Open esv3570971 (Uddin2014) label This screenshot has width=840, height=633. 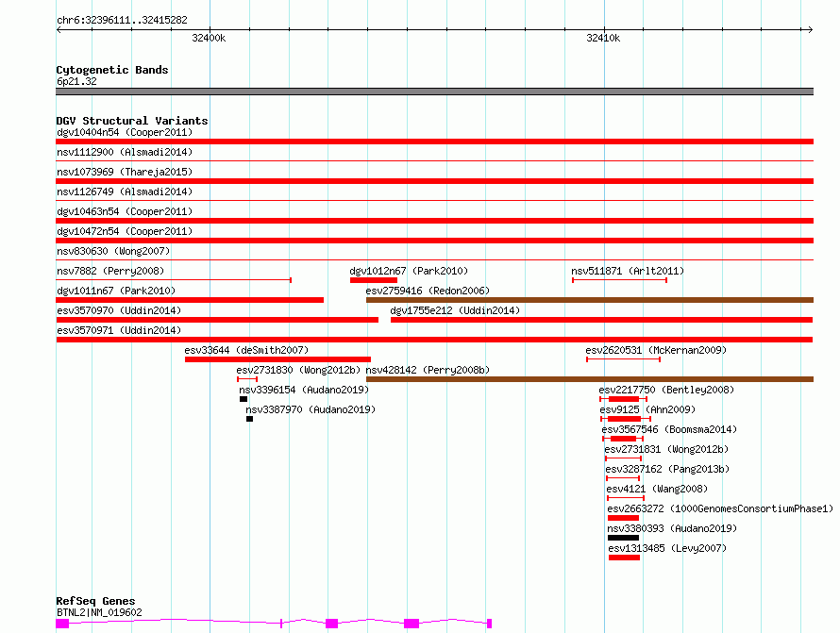click(119, 330)
